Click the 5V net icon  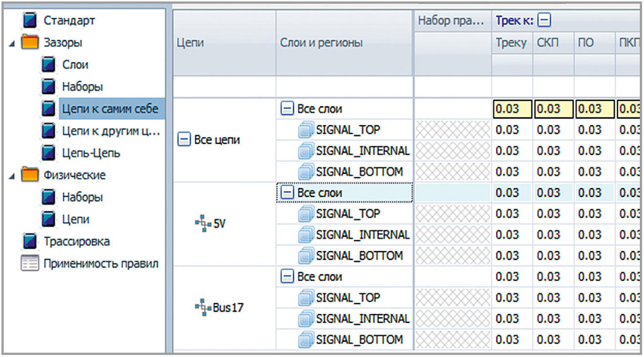[201, 224]
